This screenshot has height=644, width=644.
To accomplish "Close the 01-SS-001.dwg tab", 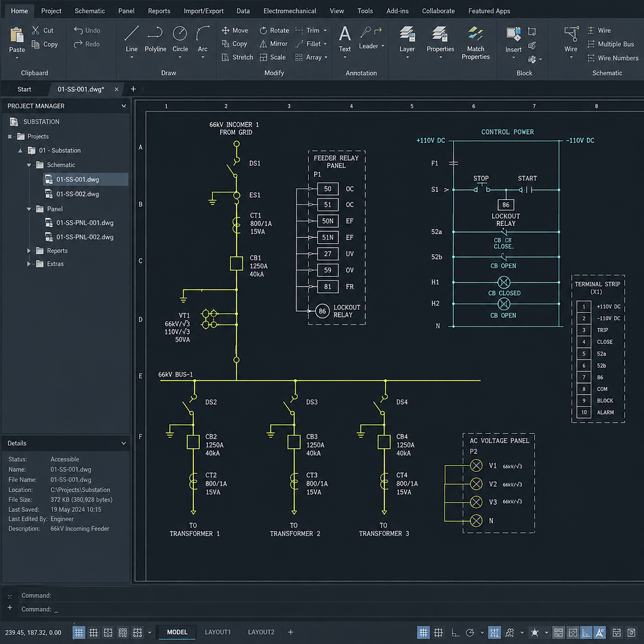I will pyautogui.click(x=117, y=89).
